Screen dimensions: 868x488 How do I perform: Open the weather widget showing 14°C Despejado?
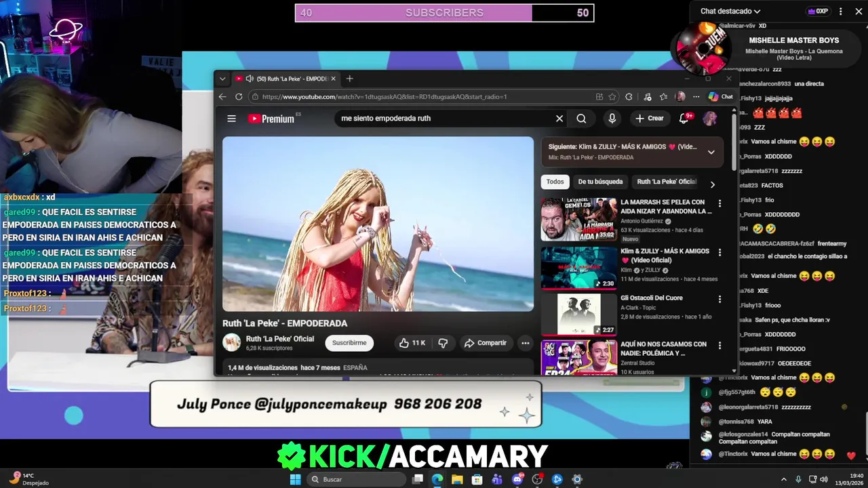tap(30, 479)
